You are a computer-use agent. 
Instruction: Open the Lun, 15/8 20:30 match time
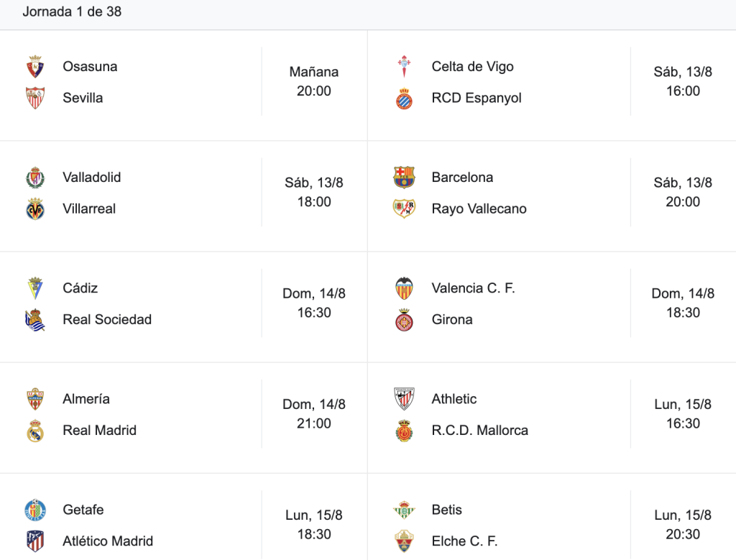coord(683,524)
